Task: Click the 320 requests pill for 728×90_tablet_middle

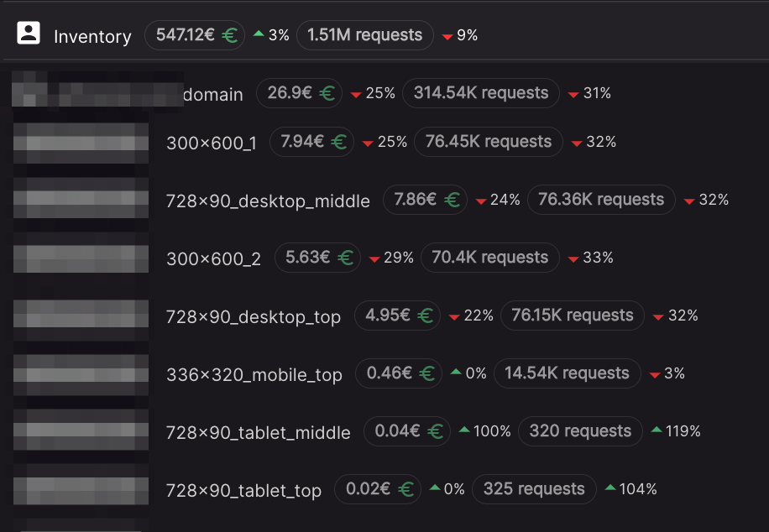Action: coord(580,431)
